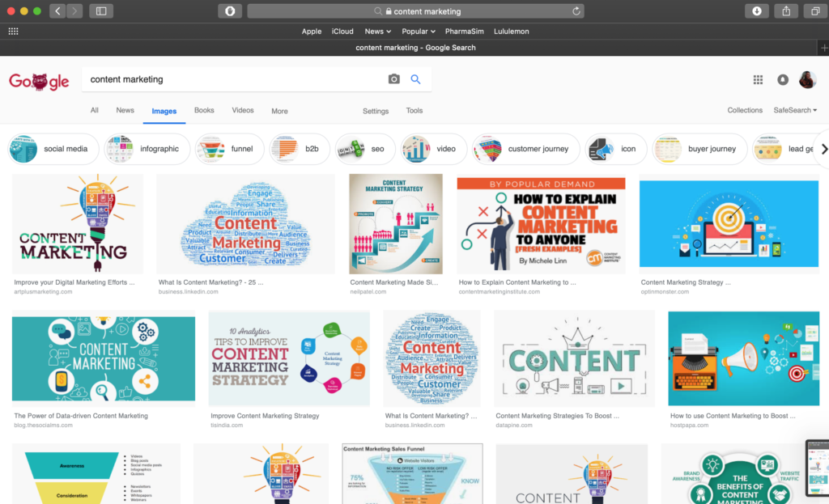Filter by customer journey chip

525,149
